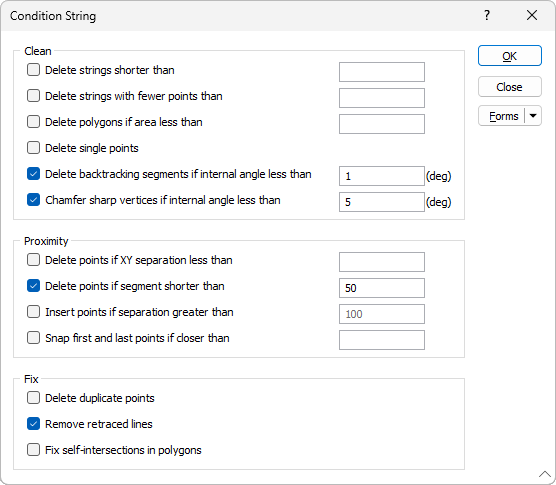
Task: Click the backtracking angle field containing 1
Action: (382, 176)
